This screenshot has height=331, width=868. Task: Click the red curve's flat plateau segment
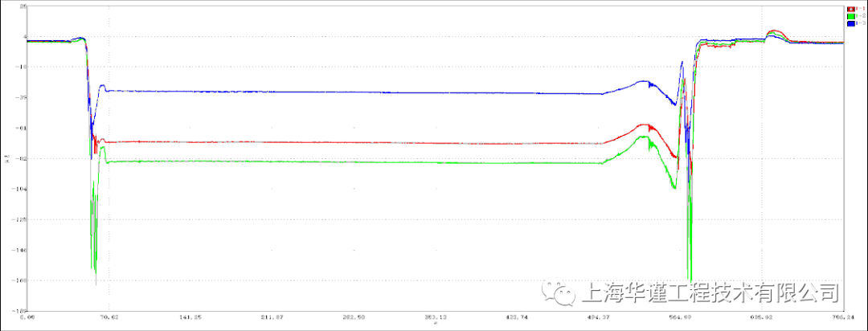354,143
